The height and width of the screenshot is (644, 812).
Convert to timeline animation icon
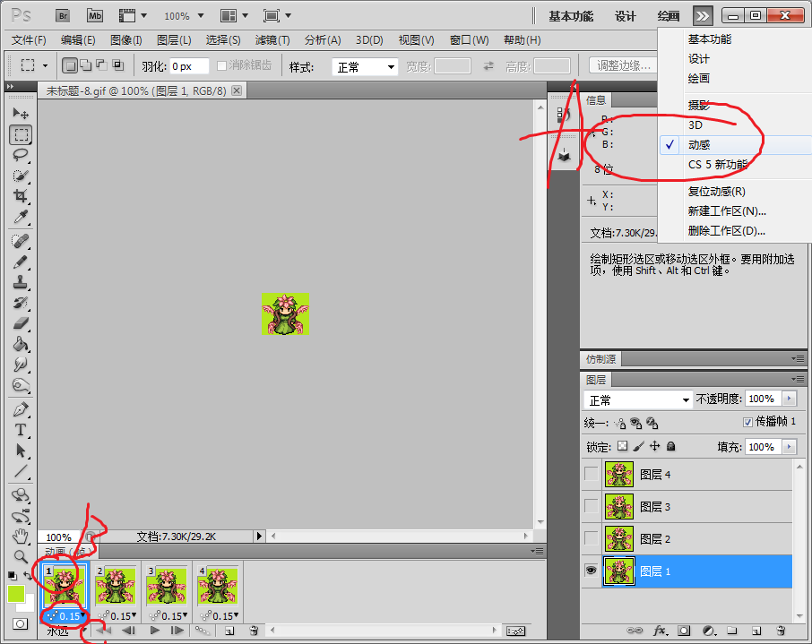point(515,631)
